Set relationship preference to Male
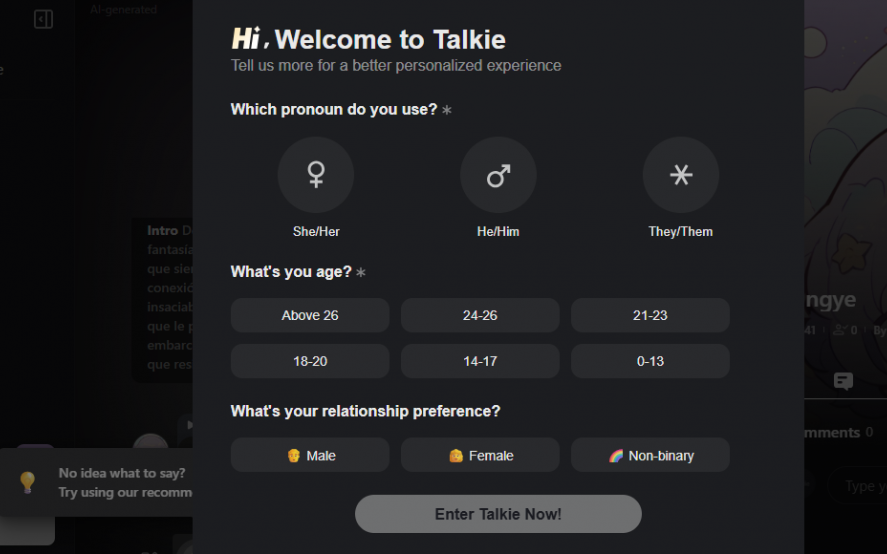Viewport: 887px width, 554px height. 310,455
